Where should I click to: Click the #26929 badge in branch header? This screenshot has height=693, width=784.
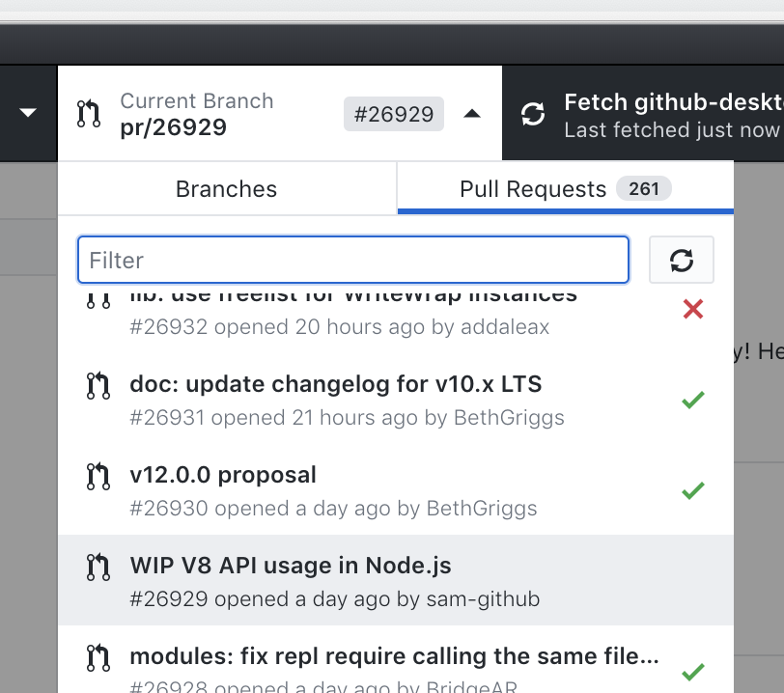(394, 114)
